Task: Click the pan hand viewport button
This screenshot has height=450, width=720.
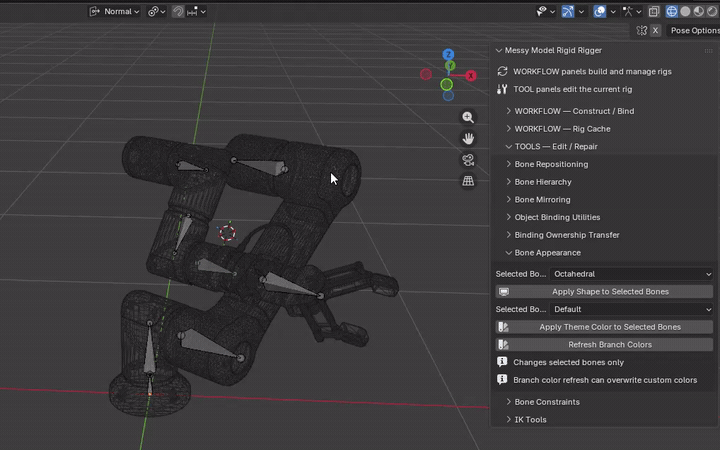Action: coord(468,138)
